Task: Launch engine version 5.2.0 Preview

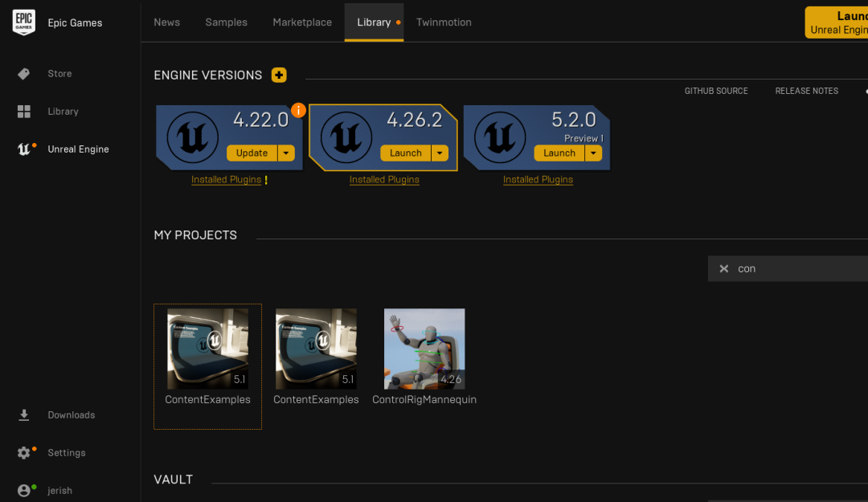Action: click(x=559, y=153)
